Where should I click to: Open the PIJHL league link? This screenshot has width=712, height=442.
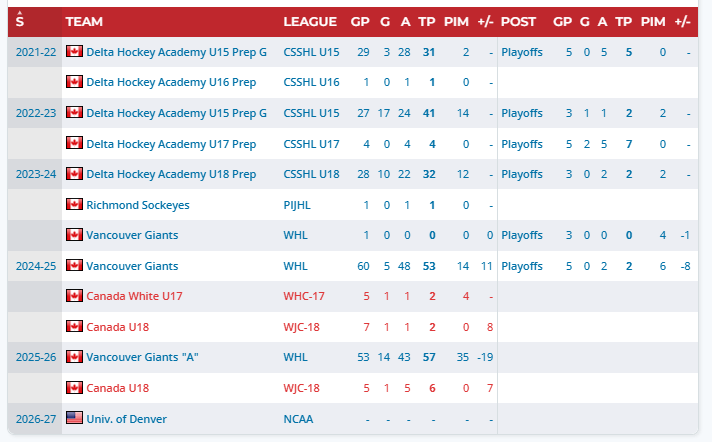coord(297,205)
